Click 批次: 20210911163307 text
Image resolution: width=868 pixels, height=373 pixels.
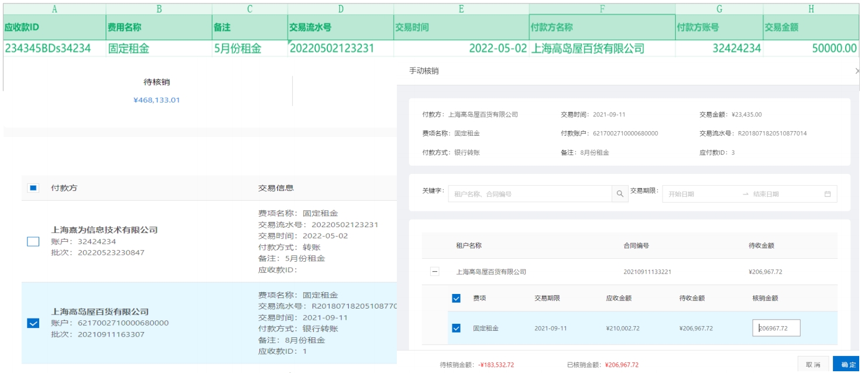pos(98,334)
